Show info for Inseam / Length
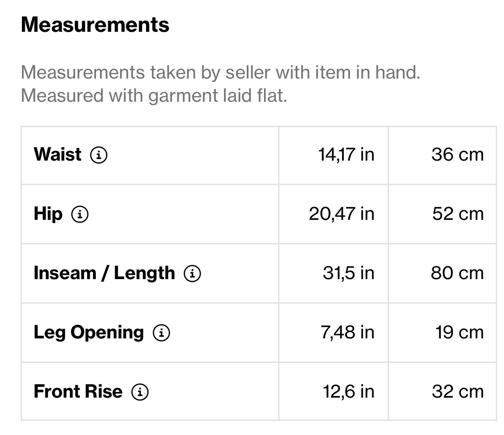This screenshot has width=504, height=435. [192, 273]
